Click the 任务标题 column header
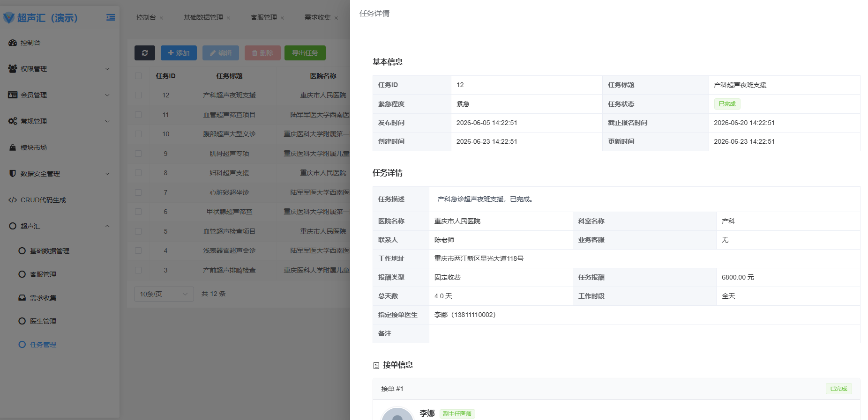 point(229,76)
